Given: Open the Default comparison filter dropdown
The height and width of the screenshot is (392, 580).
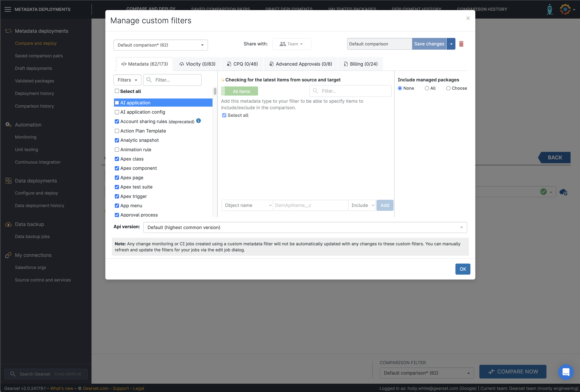Looking at the screenshot, I should point(161,45).
